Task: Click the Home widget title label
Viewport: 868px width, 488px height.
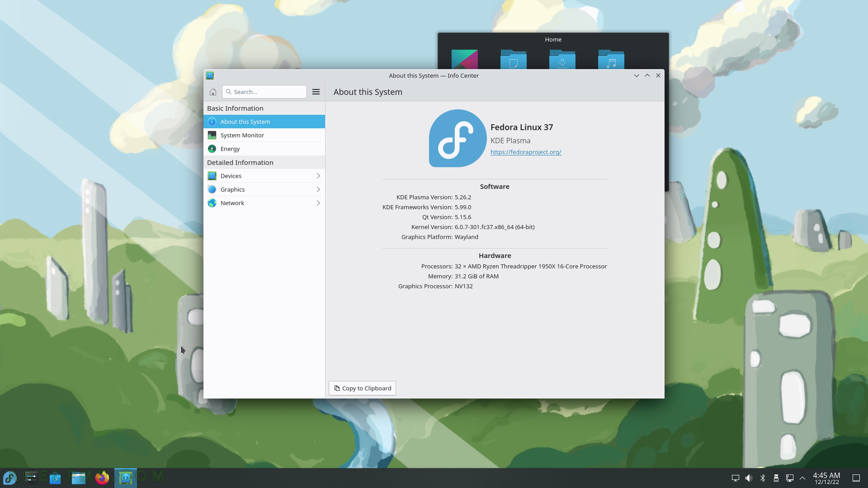Action: click(x=553, y=39)
